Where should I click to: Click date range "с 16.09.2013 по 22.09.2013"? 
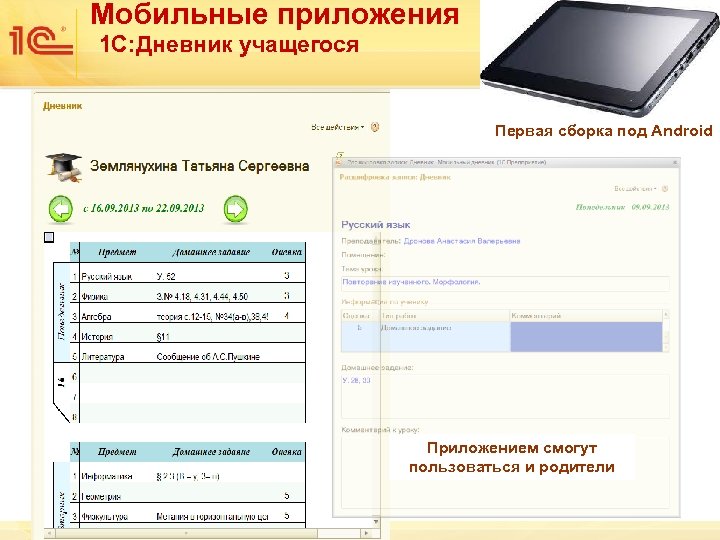(x=144, y=208)
